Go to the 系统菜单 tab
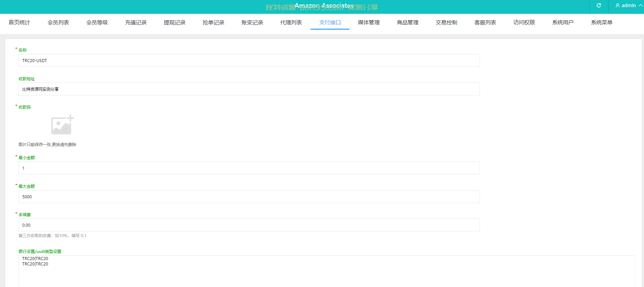 point(601,23)
